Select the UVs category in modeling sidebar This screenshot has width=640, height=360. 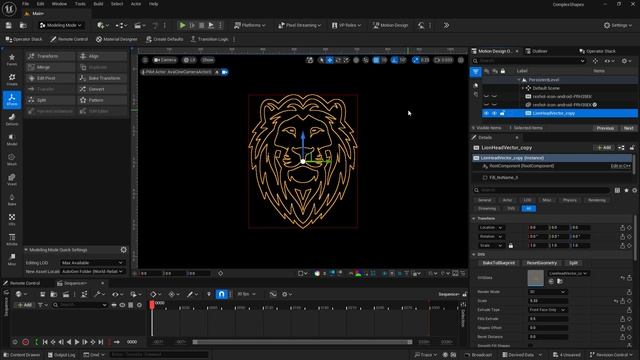12,220
